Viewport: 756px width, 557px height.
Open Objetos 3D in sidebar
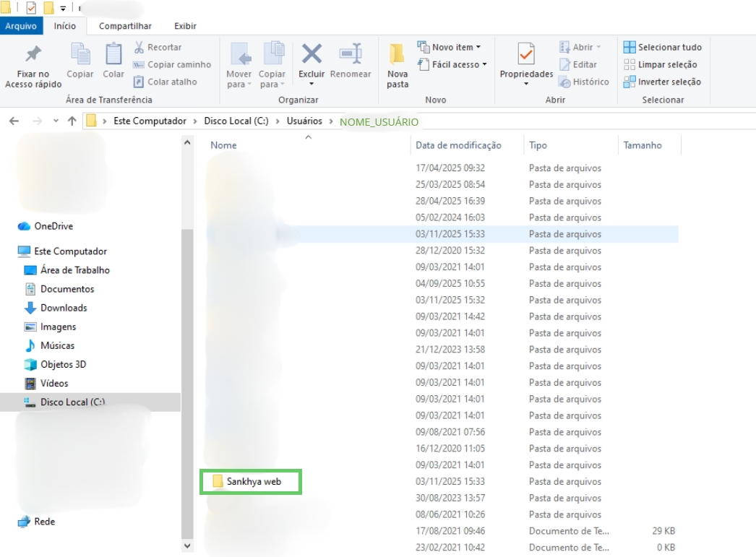click(55, 364)
